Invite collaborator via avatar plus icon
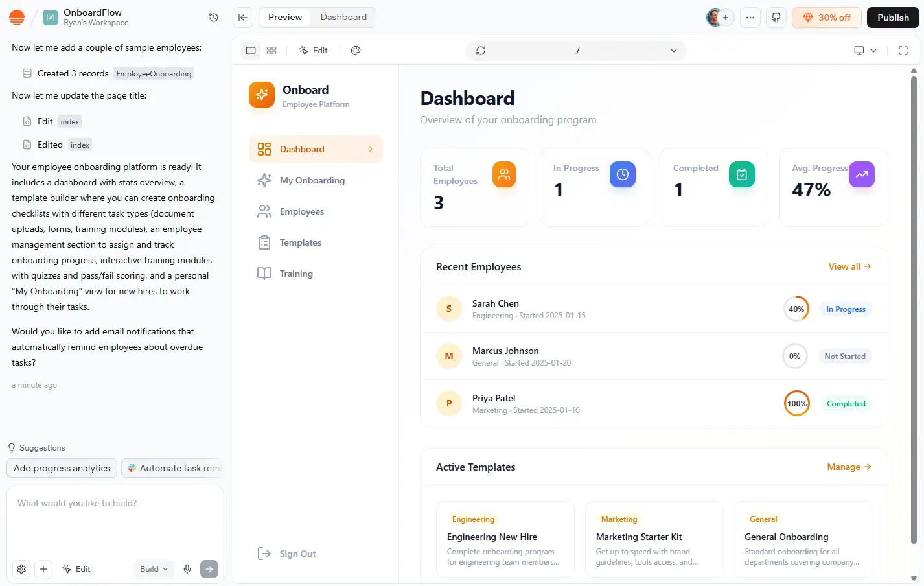924x586 pixels. coord(726,18)
